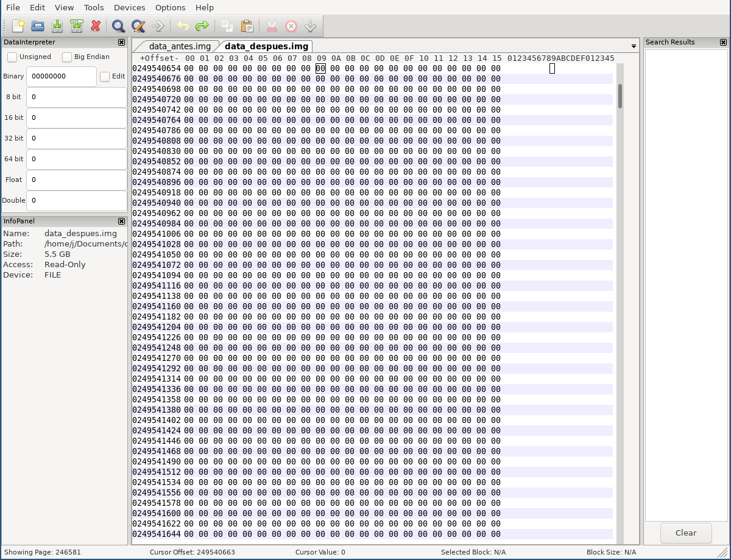Click offset row 0249541644
Image resolution: width=731 pixels, height=560 pixels.
pos(372,534)
